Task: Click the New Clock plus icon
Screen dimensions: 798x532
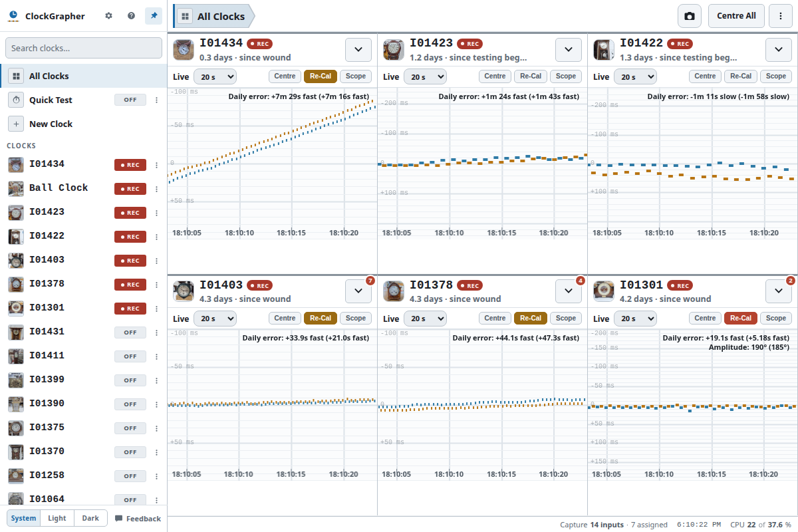Action: (16, 124)
